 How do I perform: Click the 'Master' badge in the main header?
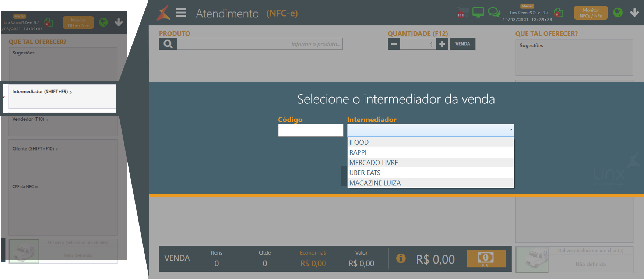[527, 6]
